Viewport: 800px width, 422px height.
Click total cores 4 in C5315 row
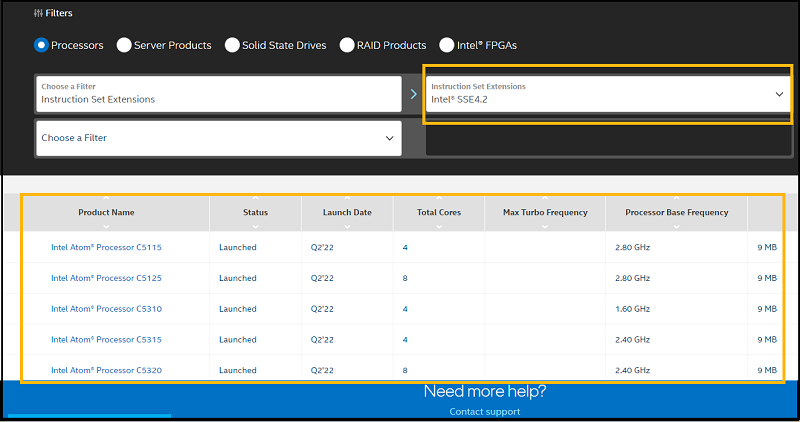coord(405,339)
